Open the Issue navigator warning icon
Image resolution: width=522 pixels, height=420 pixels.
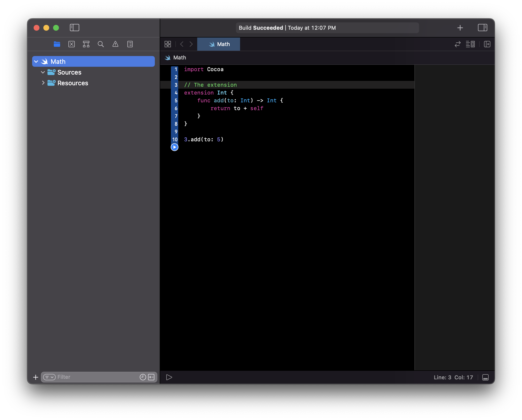tap(115, 44)
